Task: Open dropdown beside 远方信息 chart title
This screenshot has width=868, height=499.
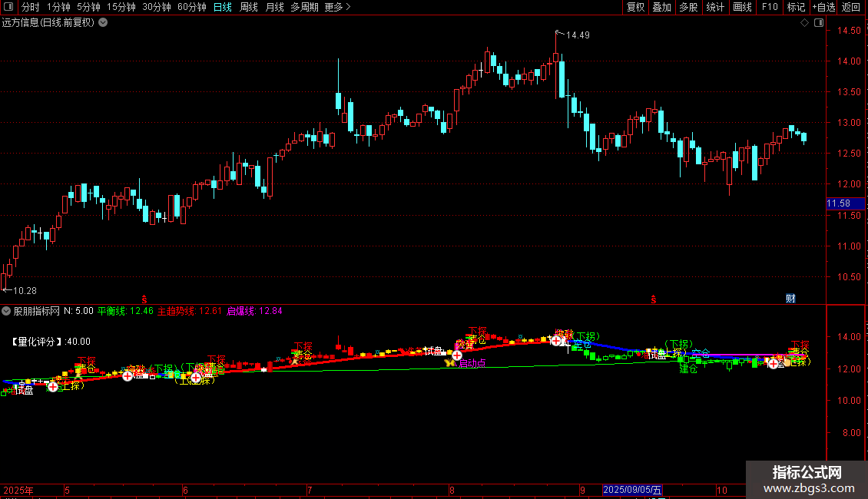Action: tap(103, 23)
